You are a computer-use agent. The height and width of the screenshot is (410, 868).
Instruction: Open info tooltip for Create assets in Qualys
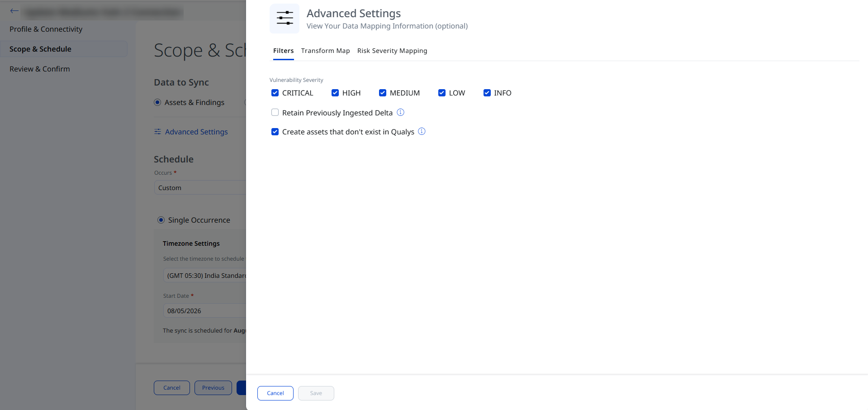[x=422, y=131]
